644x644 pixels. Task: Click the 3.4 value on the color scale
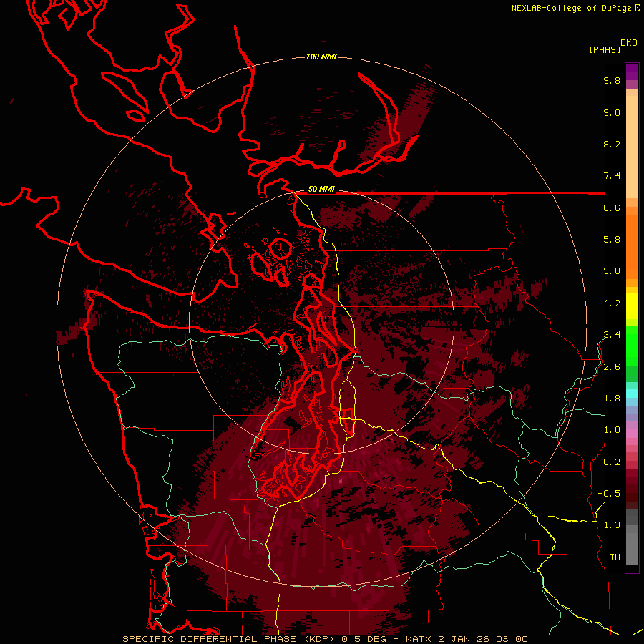point(612,335)
